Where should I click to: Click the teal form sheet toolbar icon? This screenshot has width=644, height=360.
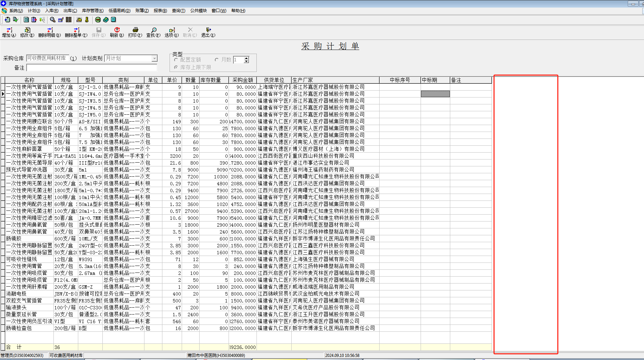[26, 20]
